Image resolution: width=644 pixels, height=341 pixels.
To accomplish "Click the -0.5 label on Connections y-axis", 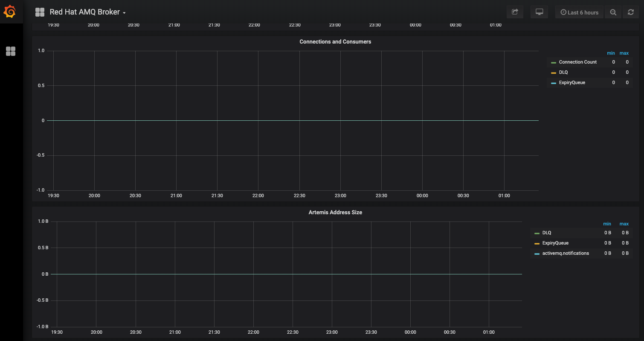I will coord(40,155).
